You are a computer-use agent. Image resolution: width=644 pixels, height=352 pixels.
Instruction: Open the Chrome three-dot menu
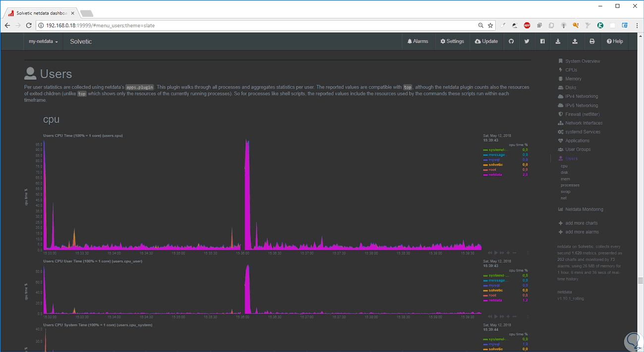[x=636, y=25]
